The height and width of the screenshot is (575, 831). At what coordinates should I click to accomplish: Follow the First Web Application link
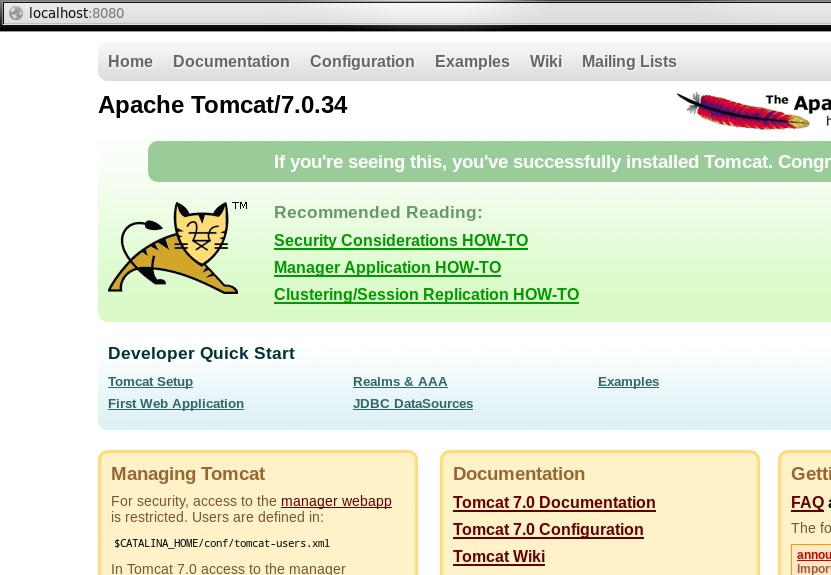[176, 403]
